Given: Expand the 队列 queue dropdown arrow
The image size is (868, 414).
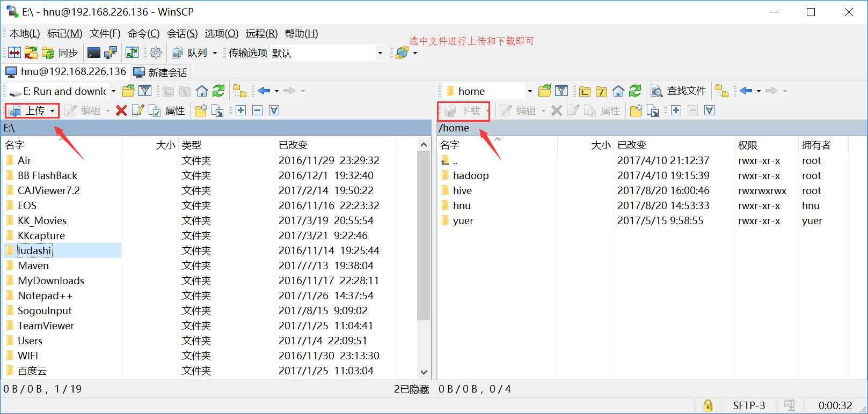Looking at the screenshot, I should 215,53.
